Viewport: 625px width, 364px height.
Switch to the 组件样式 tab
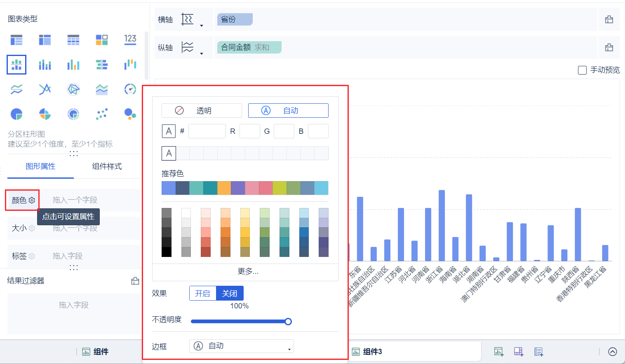[x=107, y=166]
